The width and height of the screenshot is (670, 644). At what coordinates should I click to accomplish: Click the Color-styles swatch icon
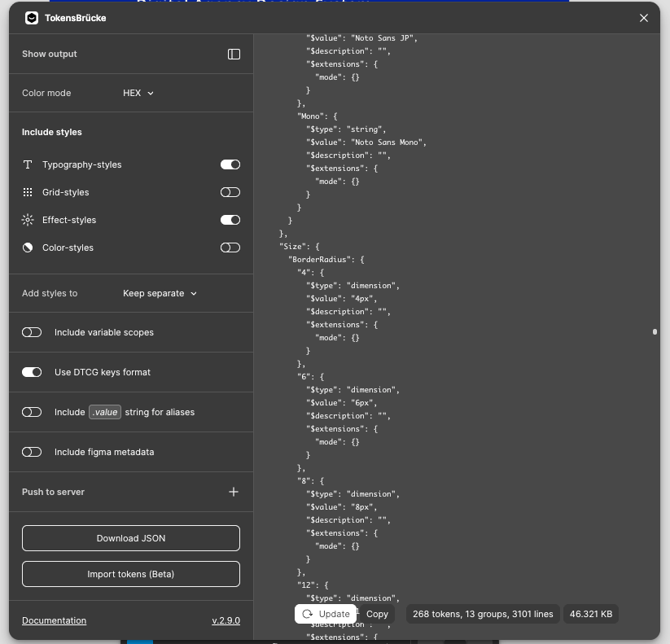[27, 248]
